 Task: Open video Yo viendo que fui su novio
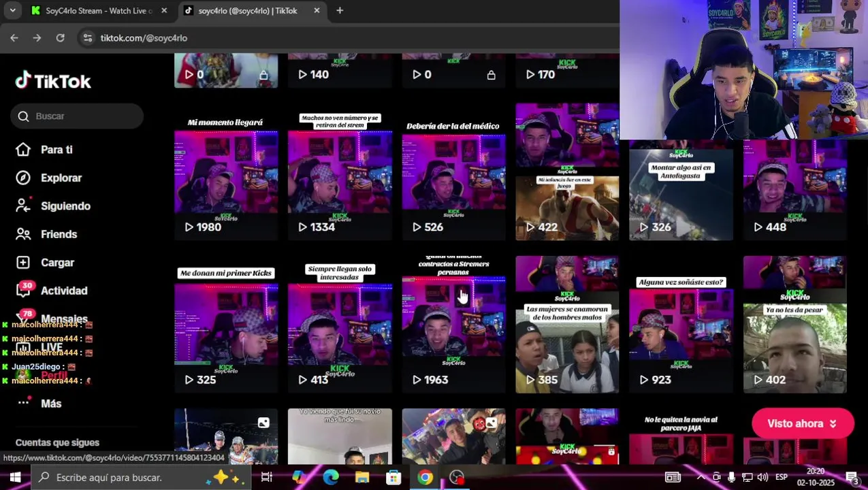(x=340, y=436)
